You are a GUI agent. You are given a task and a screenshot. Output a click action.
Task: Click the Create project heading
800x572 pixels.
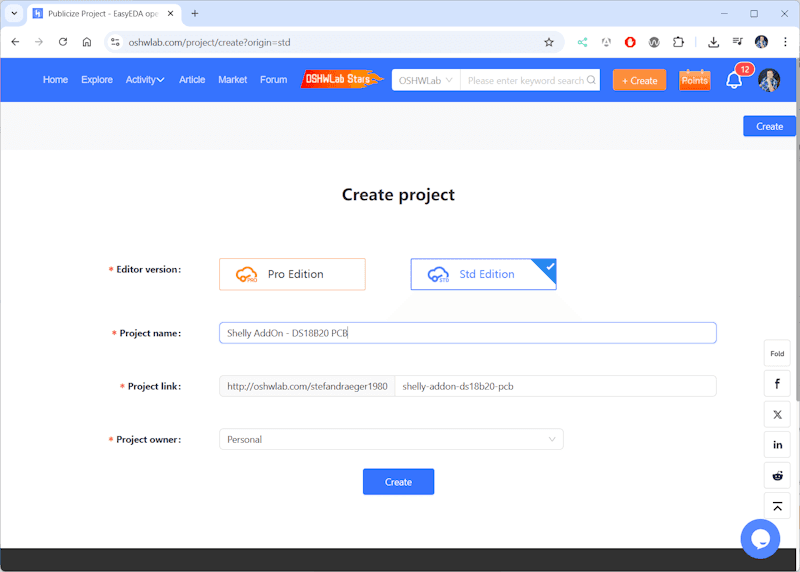[x=398, y=194]
